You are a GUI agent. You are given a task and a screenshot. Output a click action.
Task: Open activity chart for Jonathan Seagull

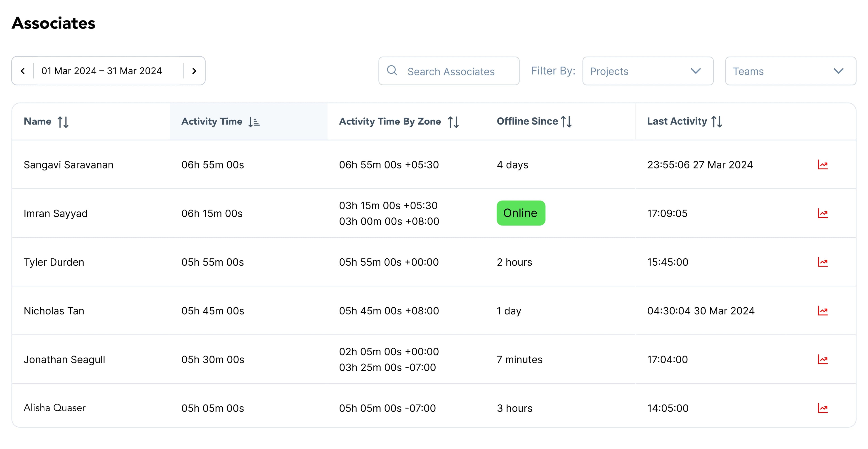[x=823, y=360]
